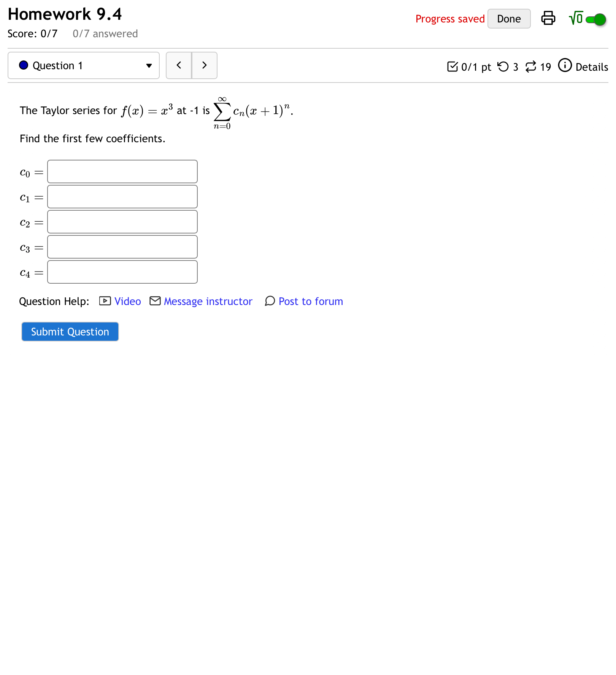Click the similar-questions icon showing 19
Viewport: 616px width, 675px height.
click(532, 67)
